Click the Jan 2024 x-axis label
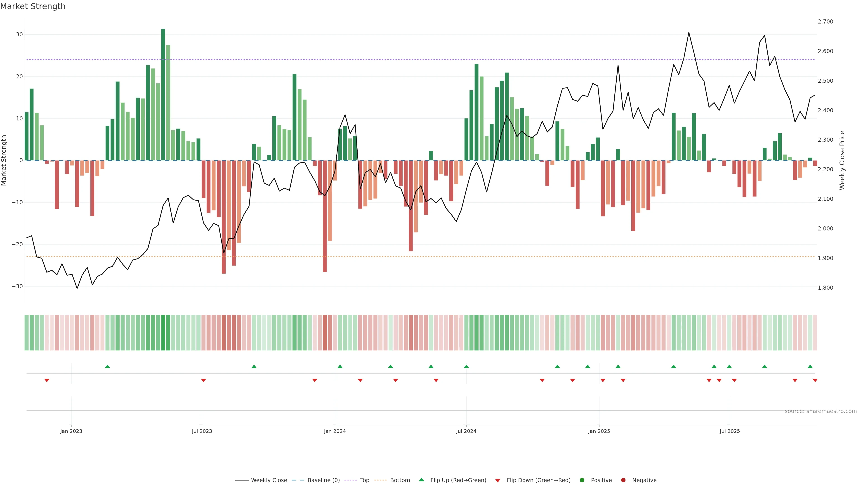Screen dimensions: 868x488 click(x=335, y=431)
